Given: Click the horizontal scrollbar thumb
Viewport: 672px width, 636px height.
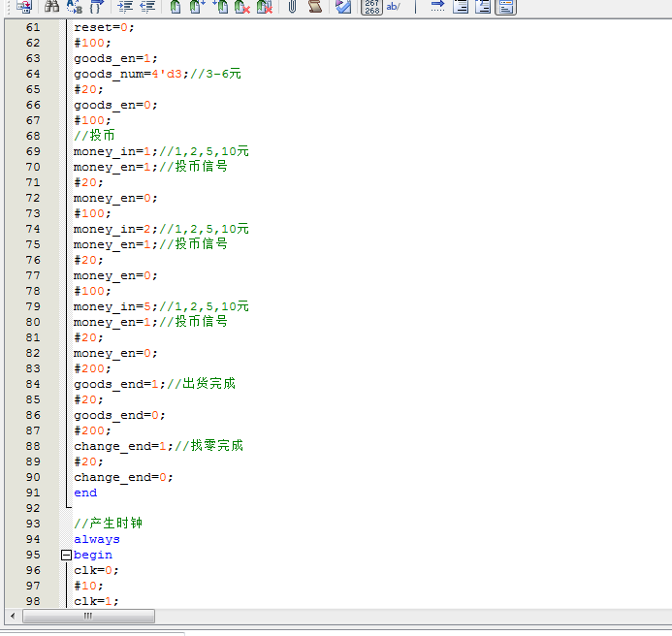Looking at the screenshot, I should click(x=88, y=617).
